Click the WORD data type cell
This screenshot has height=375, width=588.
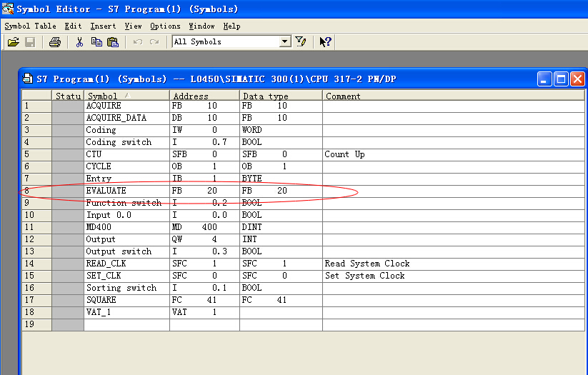click(x=281, y=130)
